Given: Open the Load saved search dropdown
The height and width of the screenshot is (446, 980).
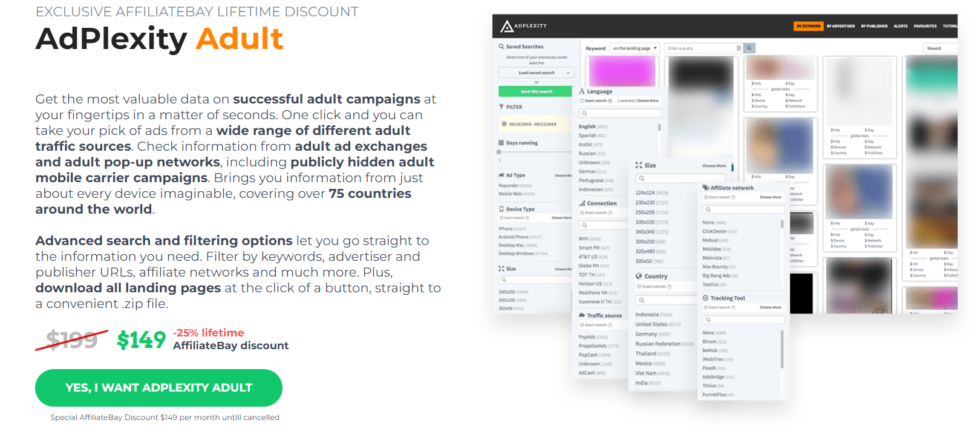Looking at the screenshot, I should [536, 73].
